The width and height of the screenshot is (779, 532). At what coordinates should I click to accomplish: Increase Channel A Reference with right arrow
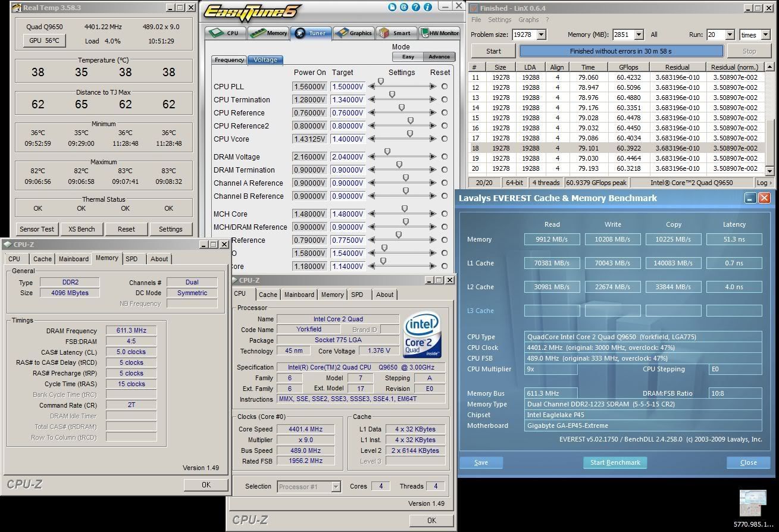(434, 183)
